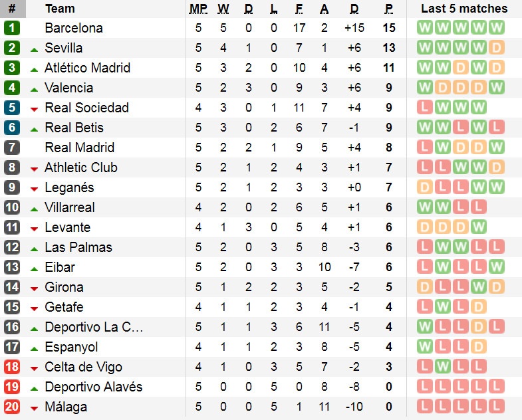This screenshot has height=420, width=522.
Task: Click Barcelona's green position 1 badge
Action: [x=12, y=28]
